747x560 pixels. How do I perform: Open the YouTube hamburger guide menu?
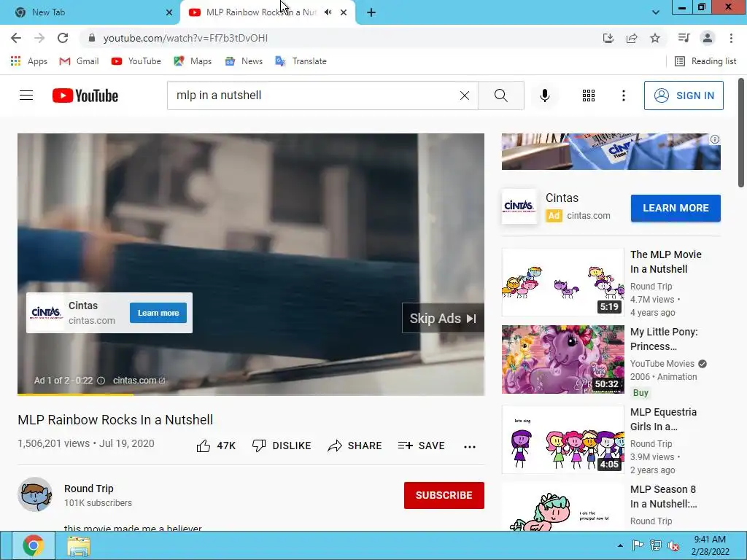point(26,96)
